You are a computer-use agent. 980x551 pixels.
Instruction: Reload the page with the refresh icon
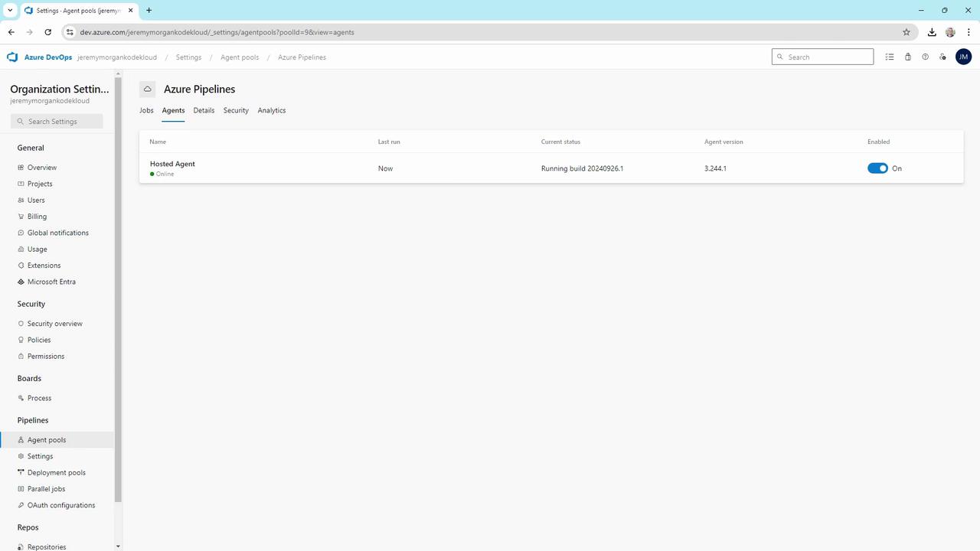point(48,32)
